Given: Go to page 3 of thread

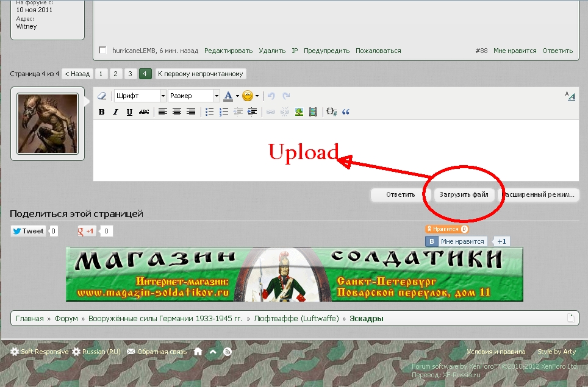Looking at the screenshot, I should pos(130,74).
